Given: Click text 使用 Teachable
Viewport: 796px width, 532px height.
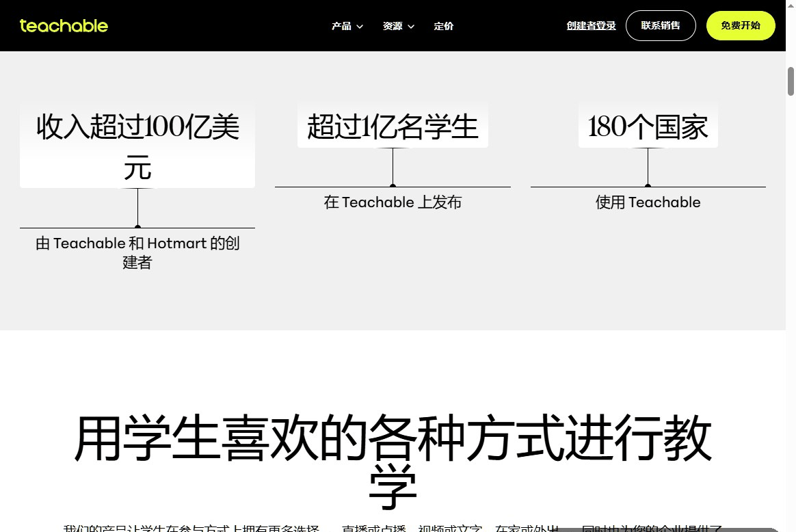Looking at the screenshot, I should (x=648, y=202).
